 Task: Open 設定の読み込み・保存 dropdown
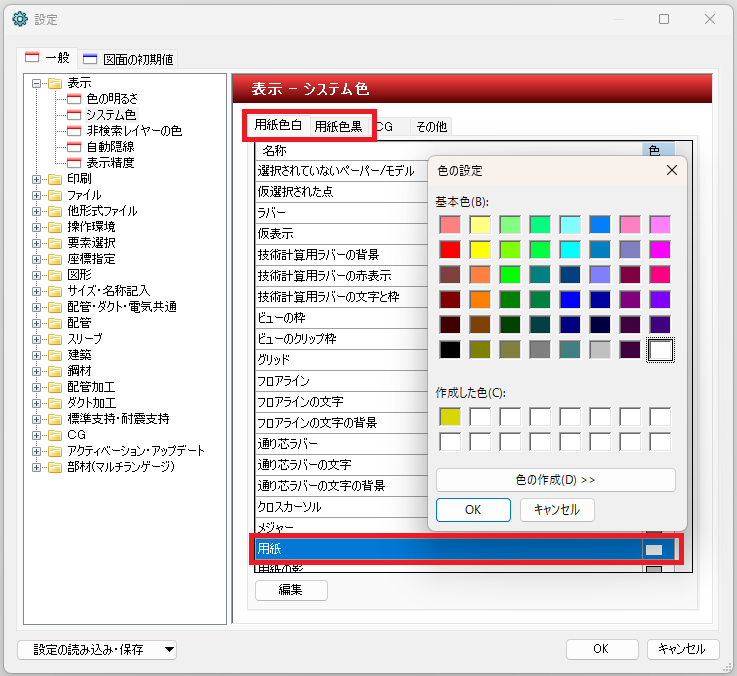tap(97, 649)
